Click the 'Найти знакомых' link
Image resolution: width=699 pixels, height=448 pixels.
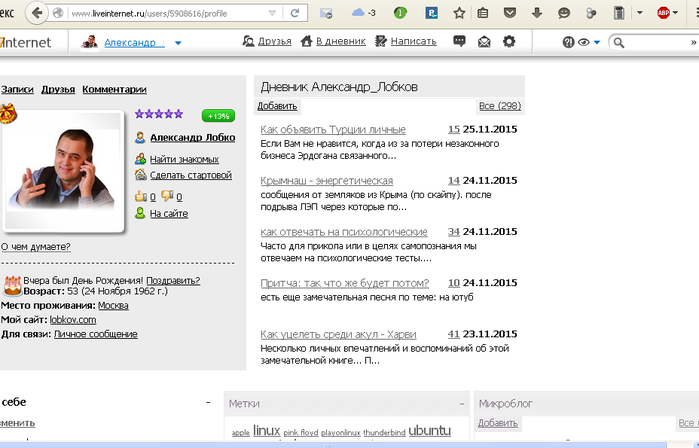(x=183, y=159)
